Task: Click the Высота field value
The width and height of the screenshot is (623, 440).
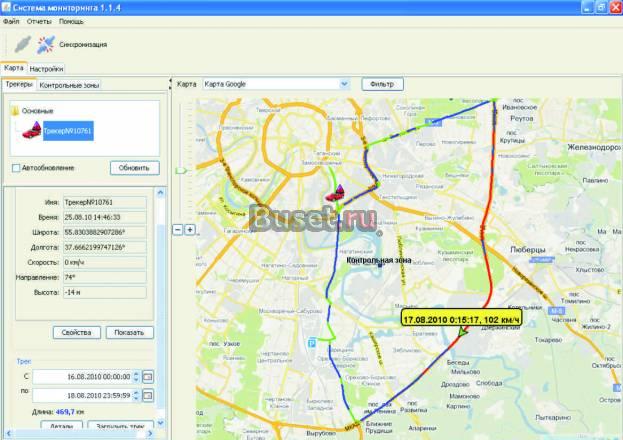Action: [104, 292]
